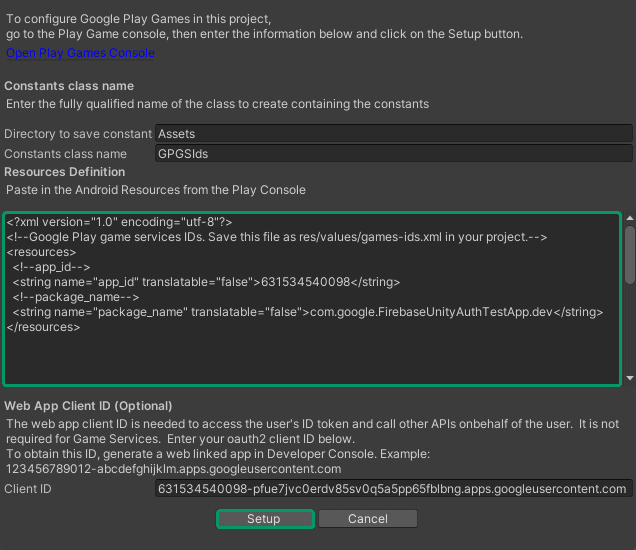Click the <!--app_id--> comment line
The height and width of the screenshot is (550, 636).
(x=51, y=267)
